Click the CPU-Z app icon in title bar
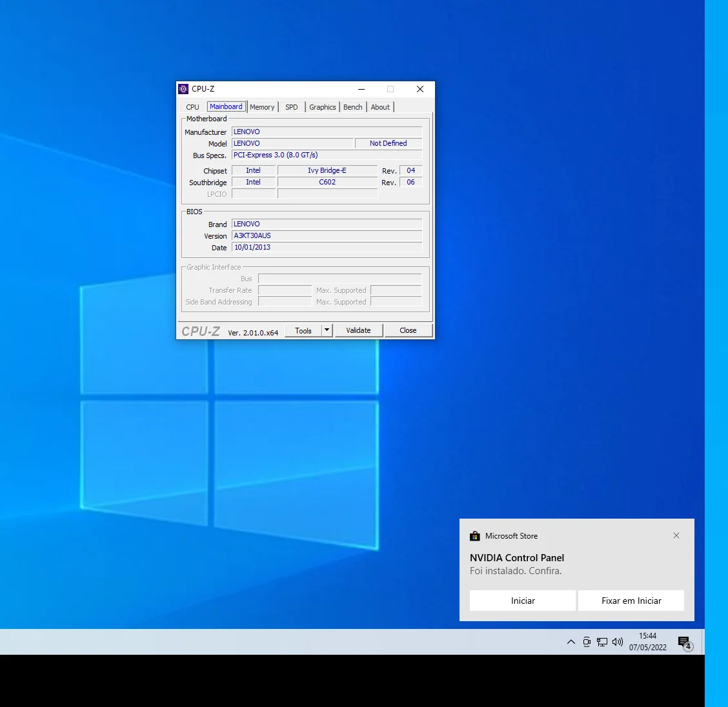 pyautogui.click(x=183, y=89)
